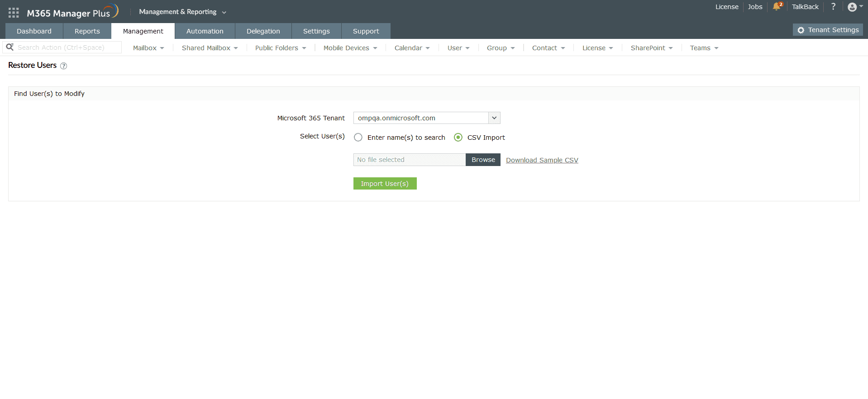
Task: Switch to the Management tab
Action: coord(143,31)
